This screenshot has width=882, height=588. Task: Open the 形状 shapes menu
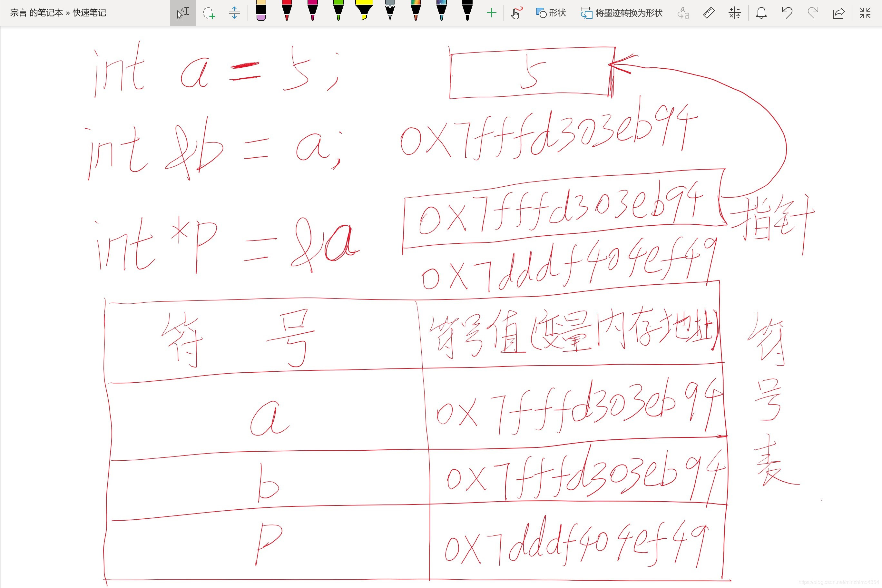point(551,13)
